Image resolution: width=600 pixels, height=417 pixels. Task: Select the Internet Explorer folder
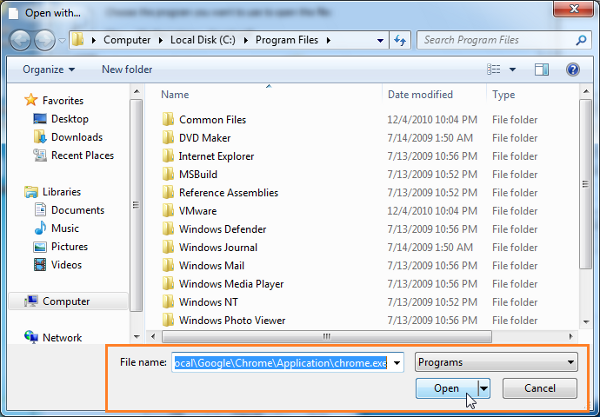click(216, 156)
